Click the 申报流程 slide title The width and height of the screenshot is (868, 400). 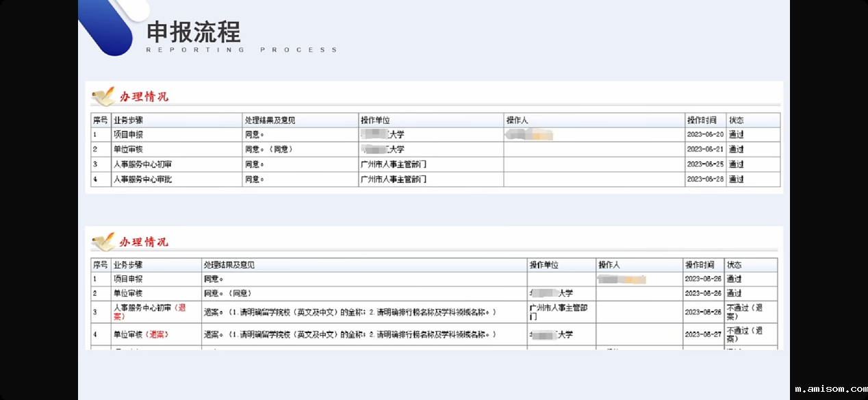point(194,32)
